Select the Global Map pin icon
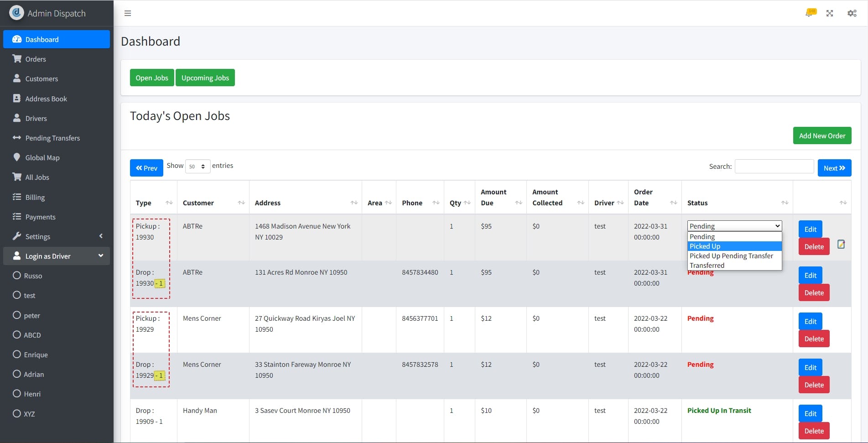The width and height of the screenshot is (868, 443). 17,157
